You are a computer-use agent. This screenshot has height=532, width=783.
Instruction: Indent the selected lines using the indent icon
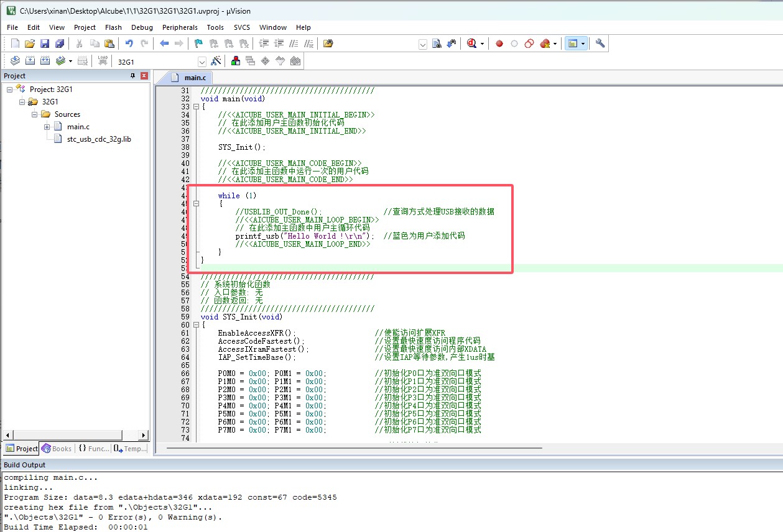pos(264,44)
